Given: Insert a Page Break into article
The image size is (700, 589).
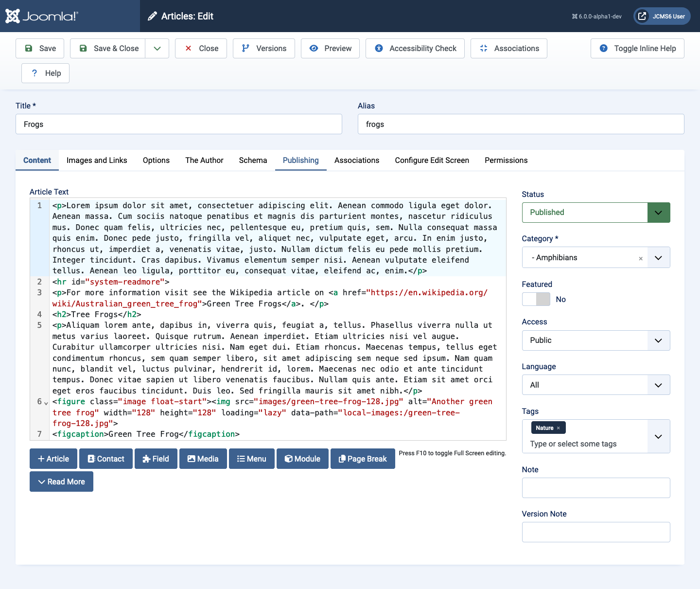Looking at the screenshot, I should (x=362, y=459).
